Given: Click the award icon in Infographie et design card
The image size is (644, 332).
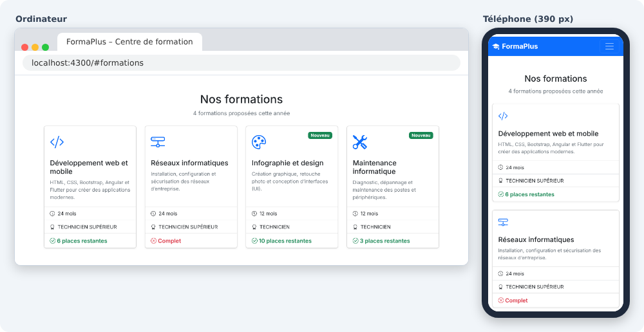Looking at the screenshot, I should click(254, 227).
